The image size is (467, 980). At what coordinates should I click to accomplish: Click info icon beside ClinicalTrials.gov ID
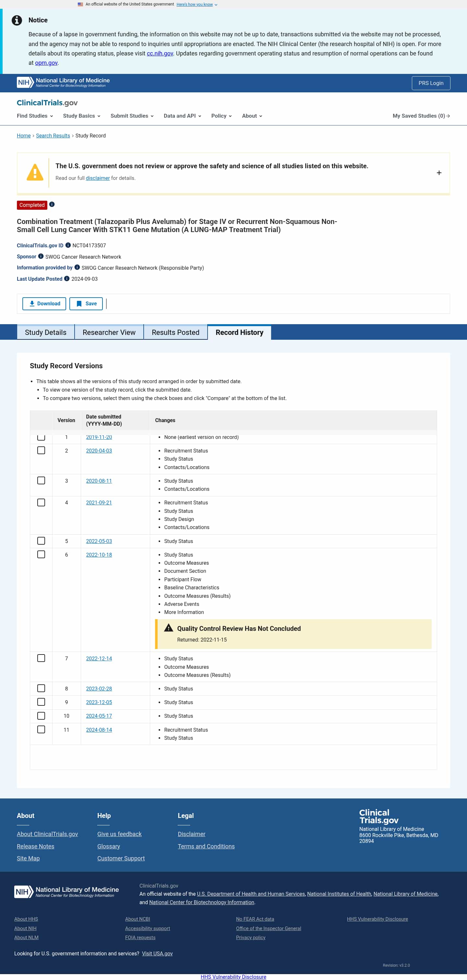(68, 245)
